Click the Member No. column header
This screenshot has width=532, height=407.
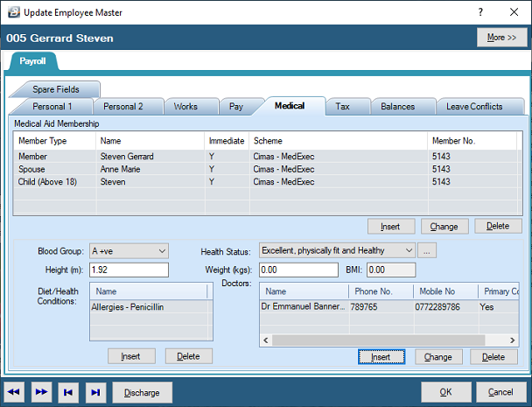pos(472,141)
